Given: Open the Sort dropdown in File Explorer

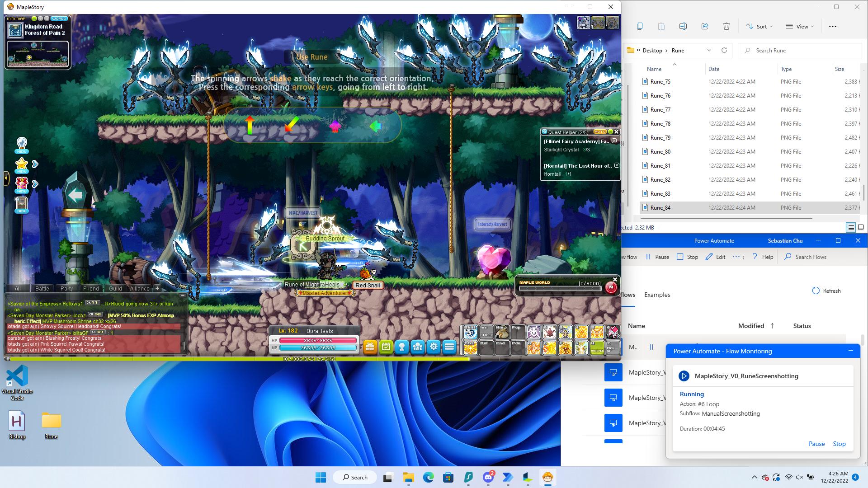Looking at the screenshot, I should pos(759,26).
